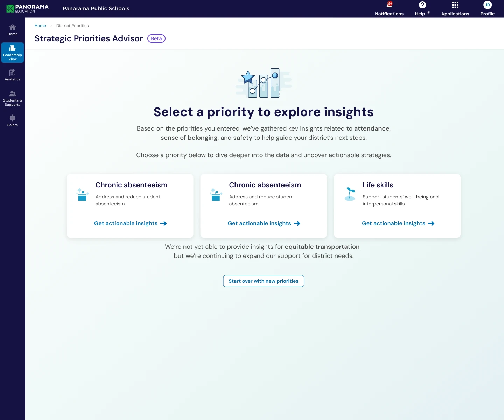The height and width of the screenshot is (420, 504).
Task: Get actionable insights for Life skills
Action: click(x=398, y=223)
